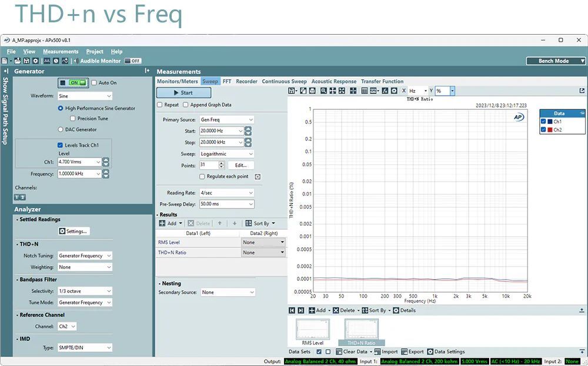Open Pre-Sweep Delay dropdown
Viewport: 588px width, 366px height.
227,204
